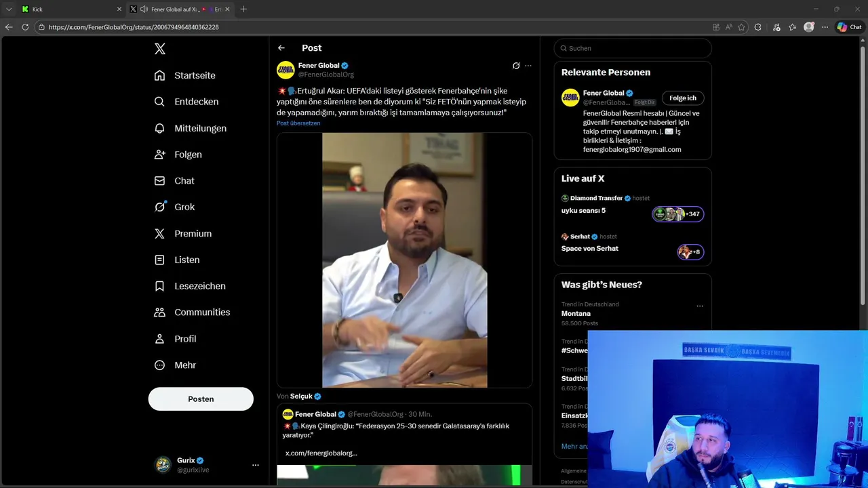This screenshot has height=488, width=868.
Task: Click the X logo in the sidebar
Action: [160, 49]
